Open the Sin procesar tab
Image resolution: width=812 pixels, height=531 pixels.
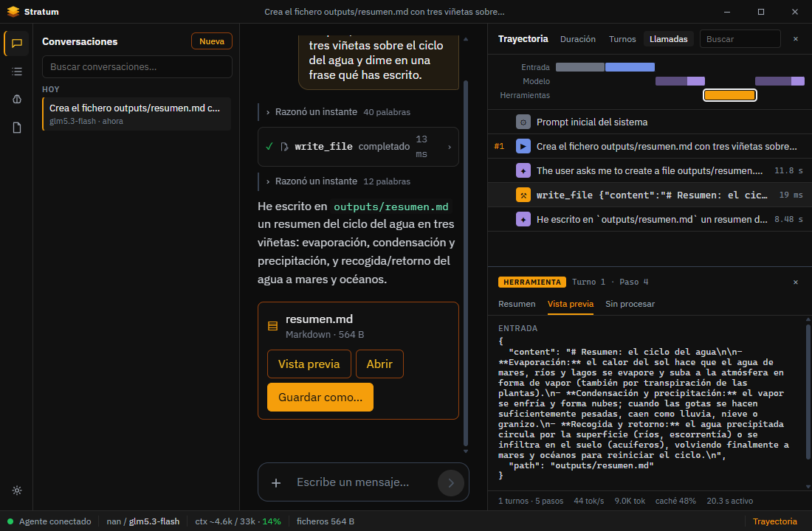630,304
